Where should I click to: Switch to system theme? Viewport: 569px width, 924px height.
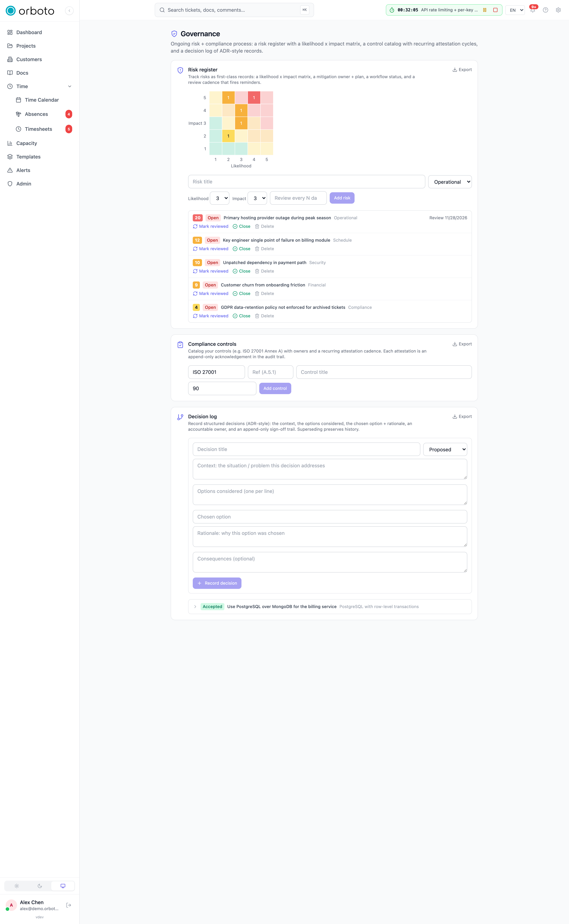pyautogui.click(x=63, y=886)
